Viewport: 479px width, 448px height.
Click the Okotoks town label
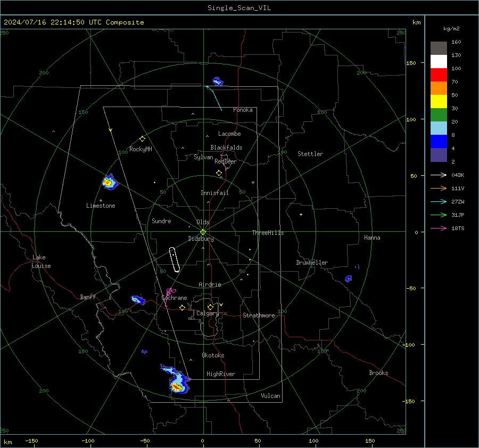tap(213, 355)
